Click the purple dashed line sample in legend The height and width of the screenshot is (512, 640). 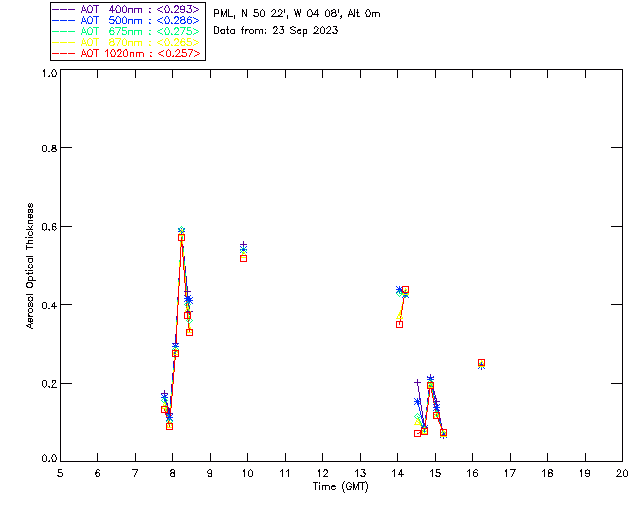[63, 9]
